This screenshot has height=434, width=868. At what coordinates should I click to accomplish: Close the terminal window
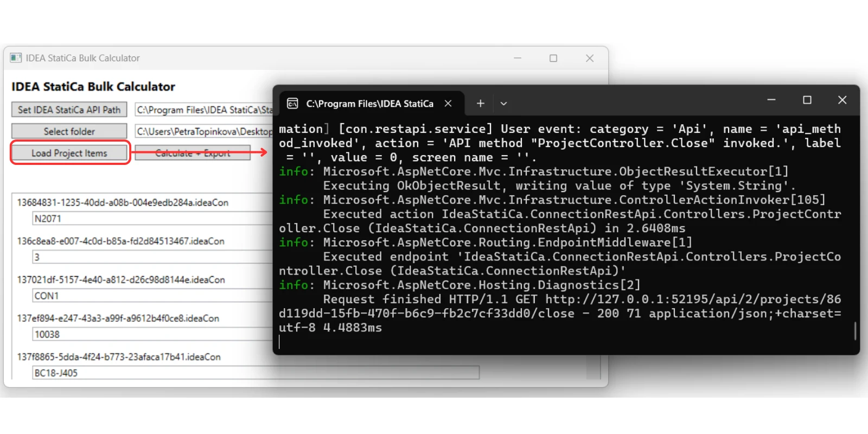pos(842,100)
